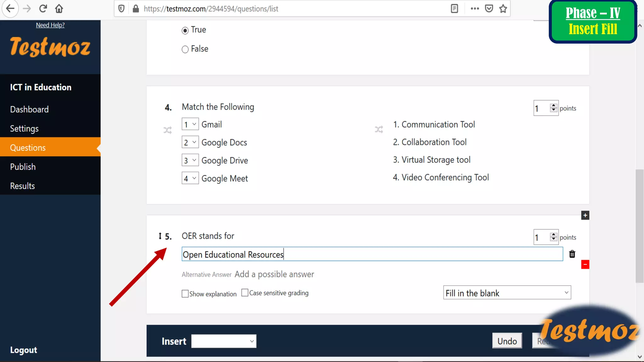
Task: Go to Publish in sidebar
Action: tap(23, 167)
